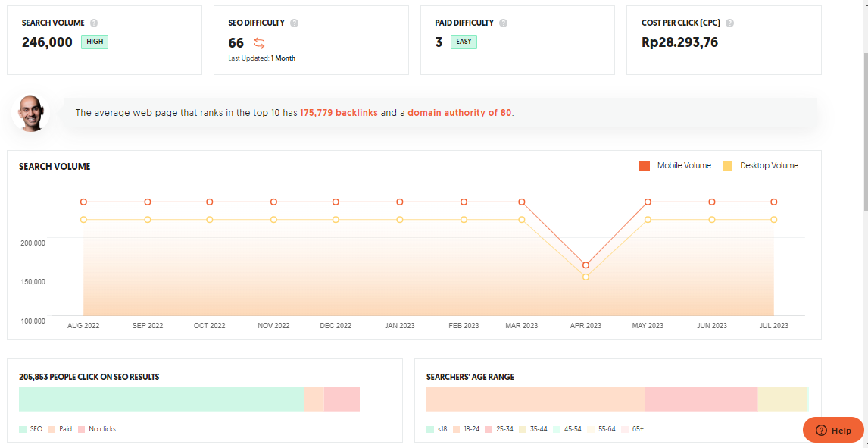Click the 25-34 segment in age range bar

[701, 399]
